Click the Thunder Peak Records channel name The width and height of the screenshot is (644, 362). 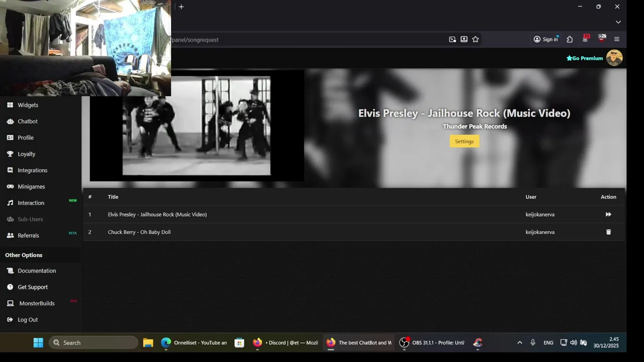[475, 126]
